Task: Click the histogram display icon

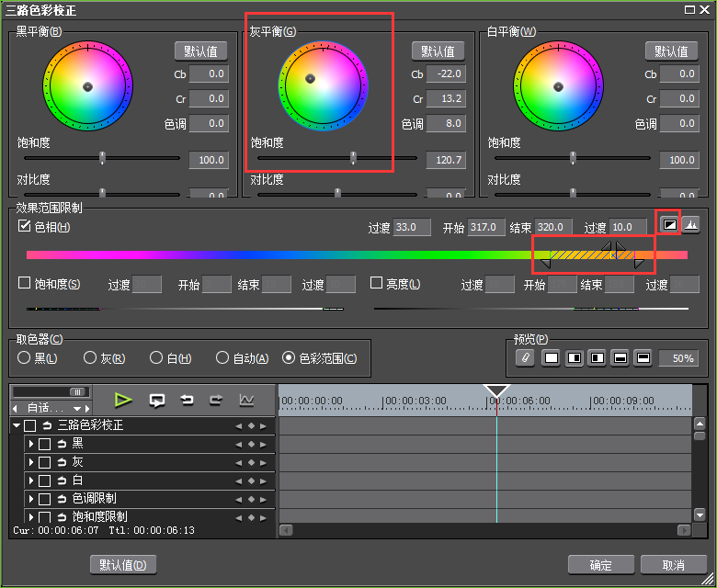Action: [x=689, y=223]
